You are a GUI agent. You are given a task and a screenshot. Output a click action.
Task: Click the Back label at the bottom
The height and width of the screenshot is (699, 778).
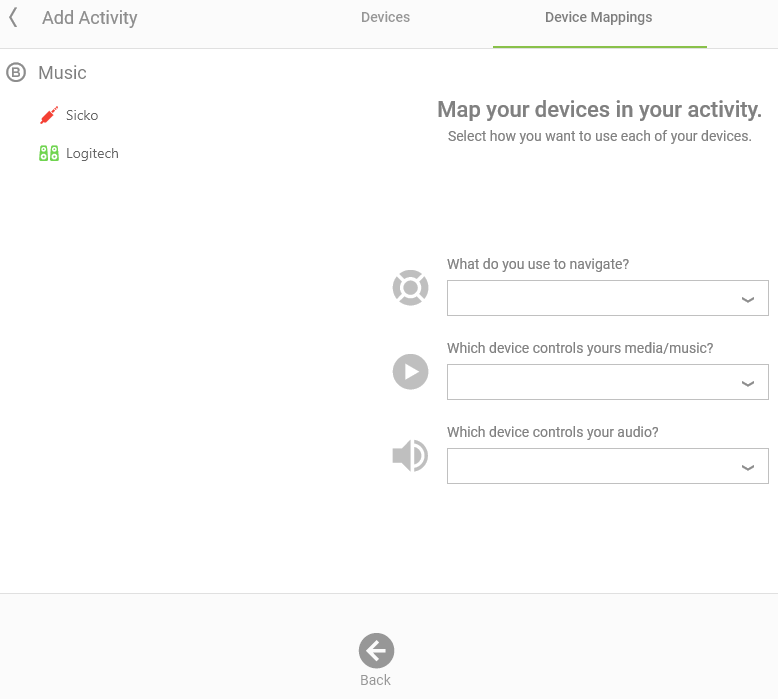pyautogui.click(x=376, y=680)
